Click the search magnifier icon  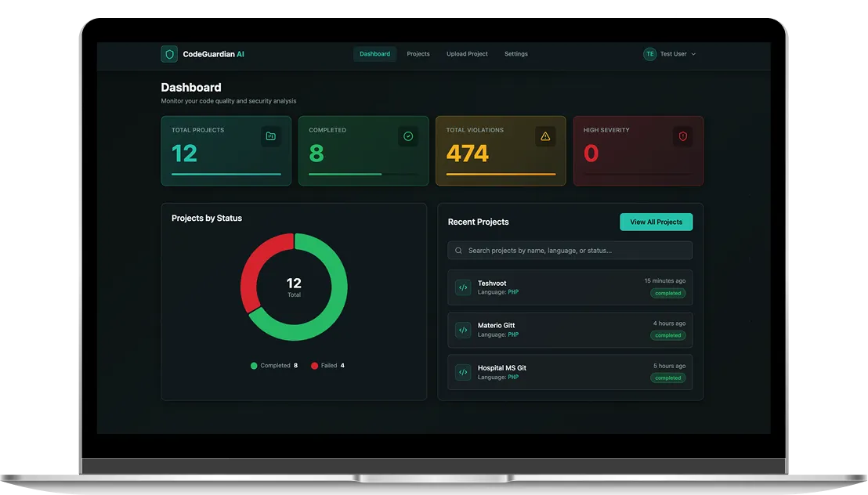click(458, 251)
